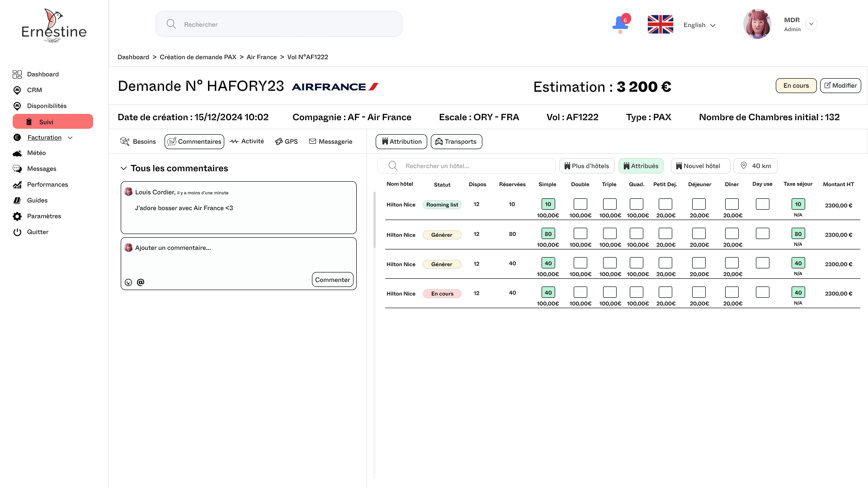
Task: Open the Performances chart icon in sidebar
Action: [17, 185]
